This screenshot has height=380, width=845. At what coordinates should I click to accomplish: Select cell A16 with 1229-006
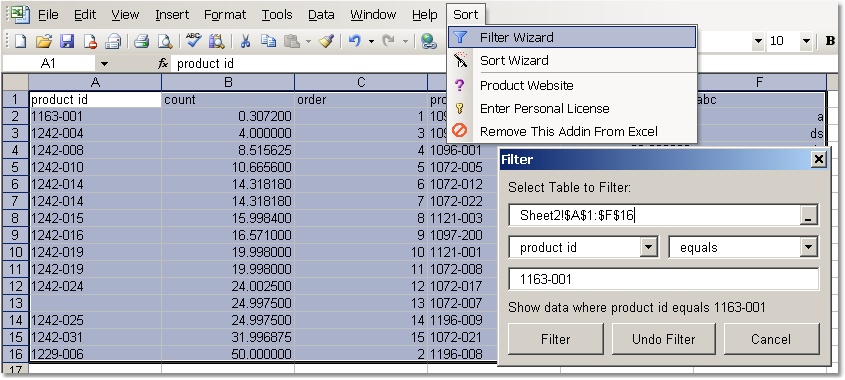(95, 354)
